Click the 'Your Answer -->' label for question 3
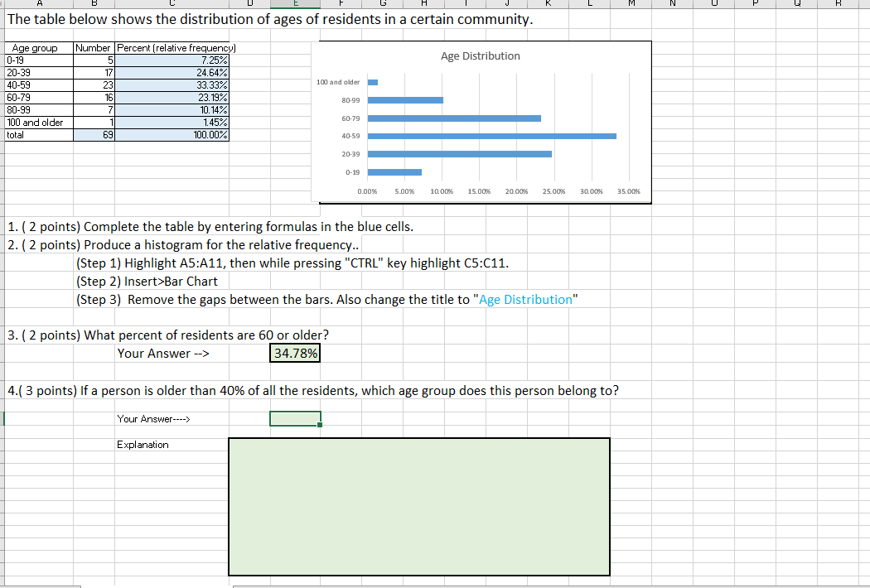Viewport: 870px width, 588px height. click(163, 354)
